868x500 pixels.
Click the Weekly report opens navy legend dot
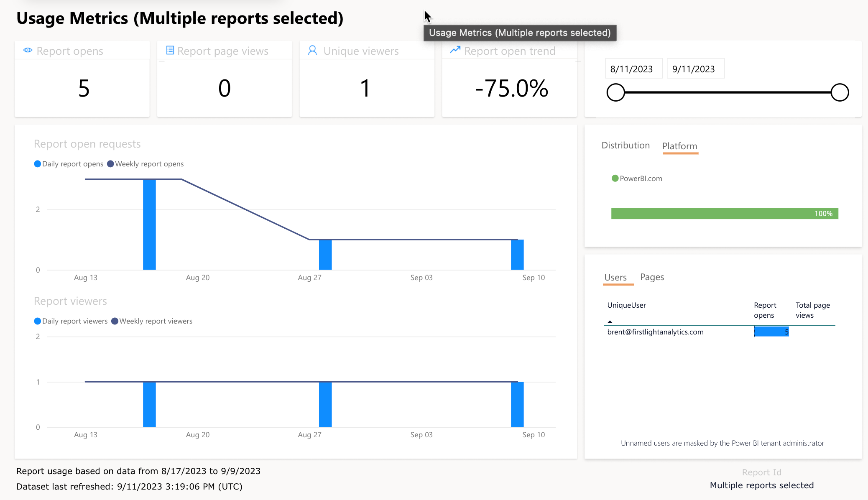(x=110, y=164)
